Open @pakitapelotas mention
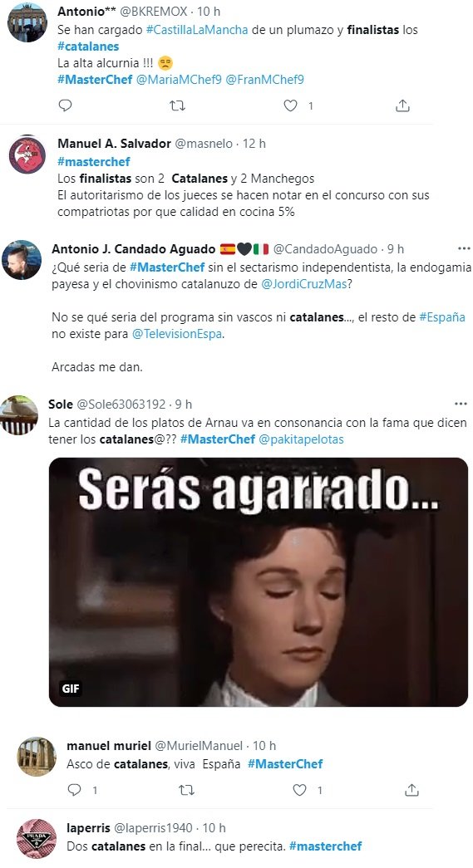The width and height of the screenshot is (473, 868). click(x=301, y=439)
